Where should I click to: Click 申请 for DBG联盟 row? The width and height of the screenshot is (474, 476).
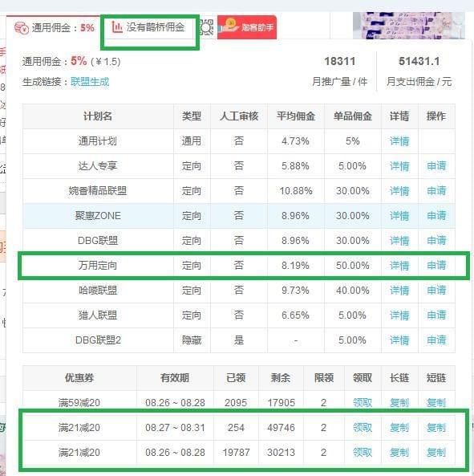click(x=436, y=241)
